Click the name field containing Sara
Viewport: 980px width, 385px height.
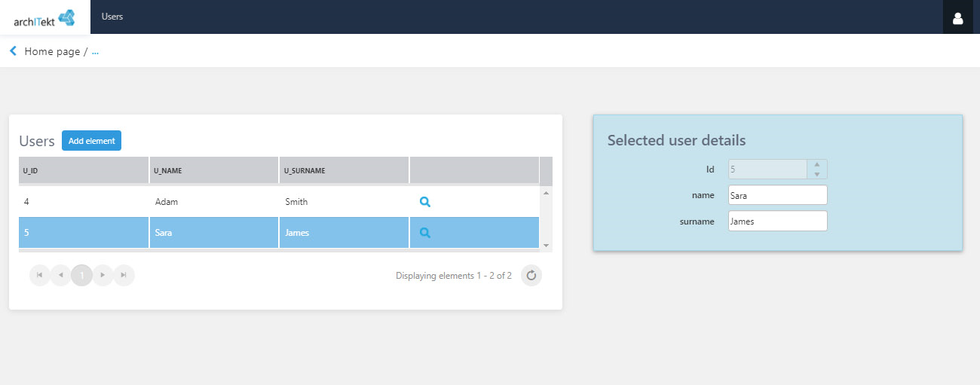click(x=777, y=195)
